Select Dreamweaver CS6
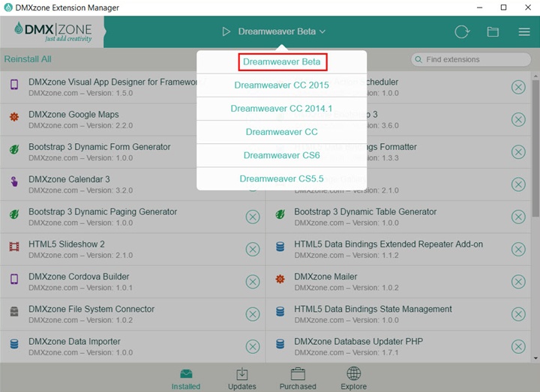 [282, 156]
